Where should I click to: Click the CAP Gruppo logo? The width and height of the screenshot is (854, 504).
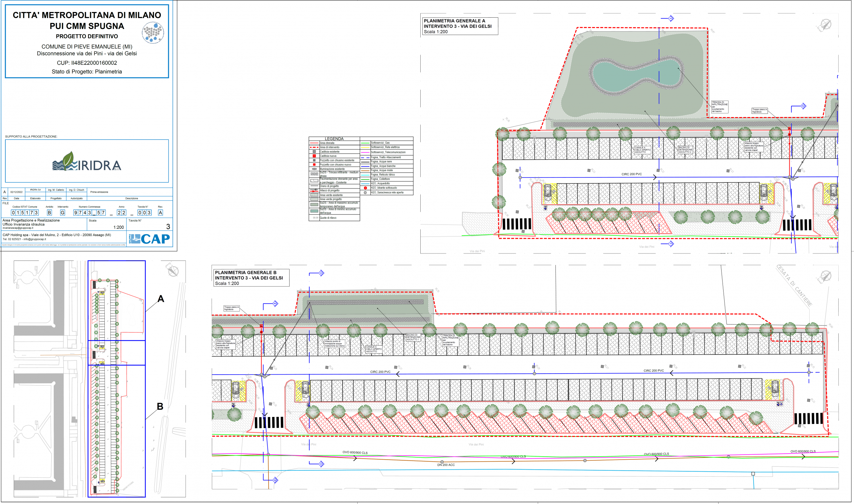pyautogui.click(x=149, y=239)
